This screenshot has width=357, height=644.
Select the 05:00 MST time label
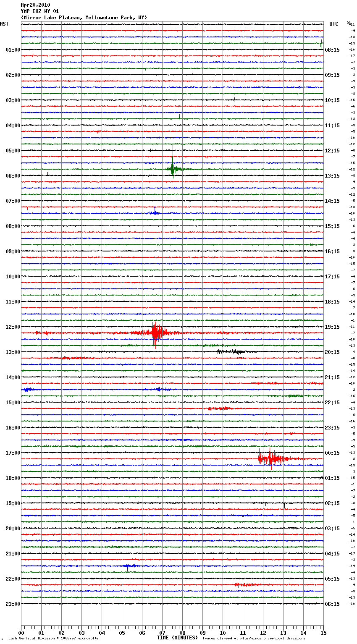tap(13, 151)
